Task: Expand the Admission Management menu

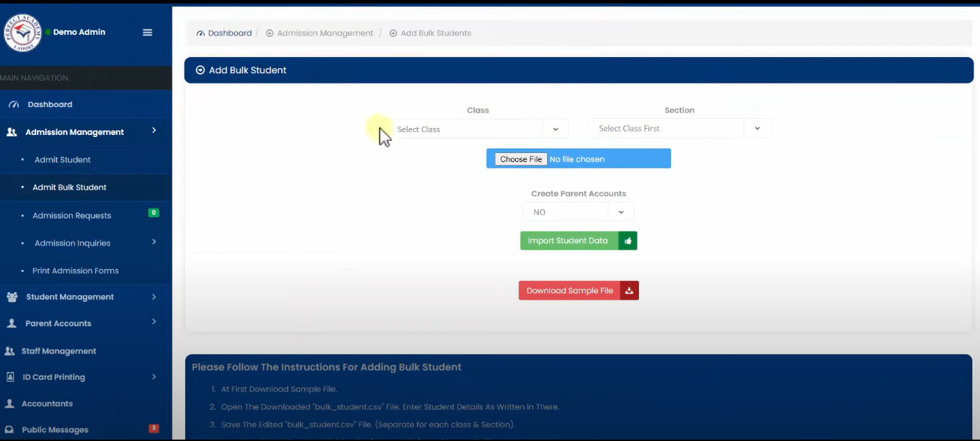Action: pyautogui.click(x=74, y=131)
